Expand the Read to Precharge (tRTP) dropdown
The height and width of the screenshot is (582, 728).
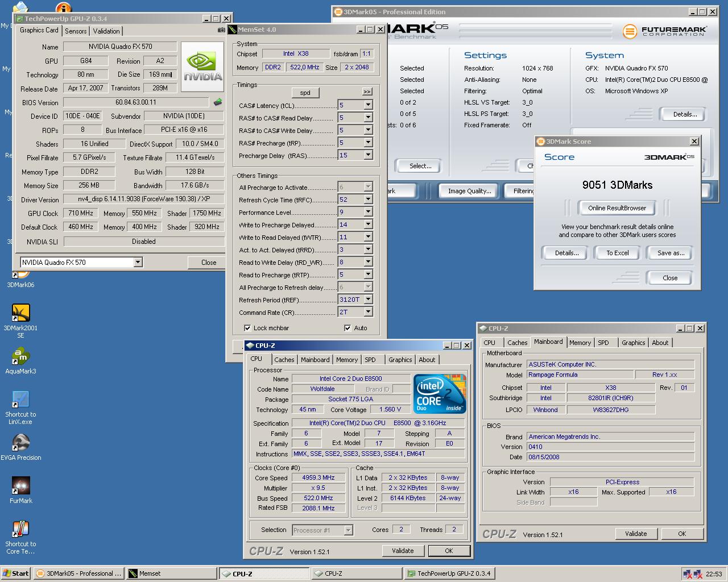point(368,275)
